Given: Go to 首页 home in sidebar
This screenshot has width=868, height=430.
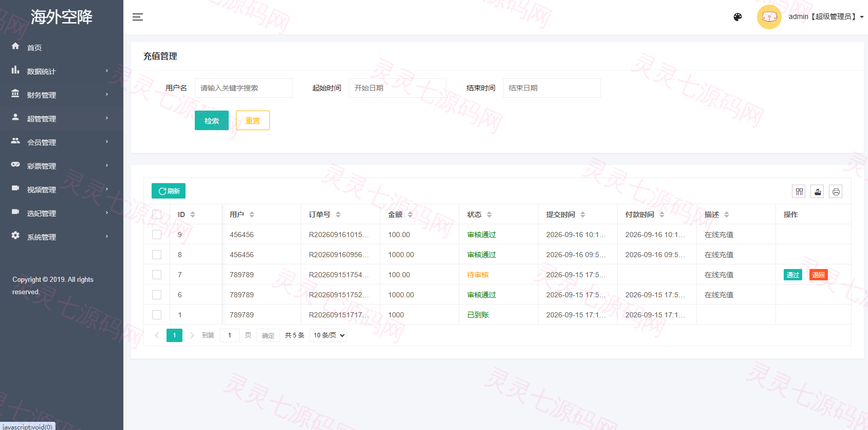Looking at the screenshot, I should pos(62,47).
